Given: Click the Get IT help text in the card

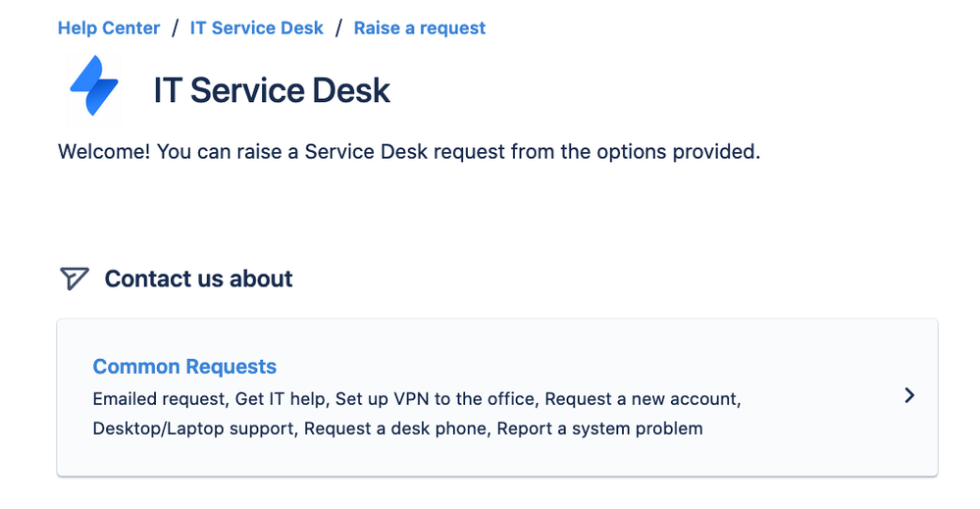Looking at the screenshot, I should click(280, 399).
